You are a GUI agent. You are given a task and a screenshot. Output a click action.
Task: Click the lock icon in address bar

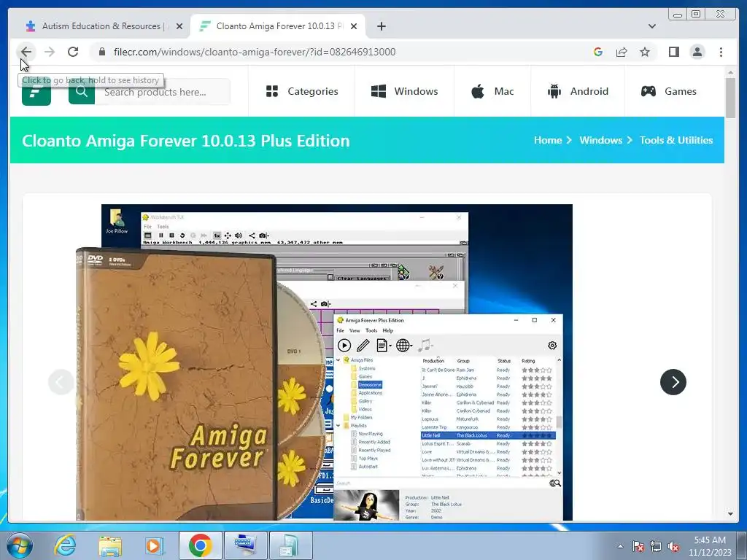tap(101, 52)
